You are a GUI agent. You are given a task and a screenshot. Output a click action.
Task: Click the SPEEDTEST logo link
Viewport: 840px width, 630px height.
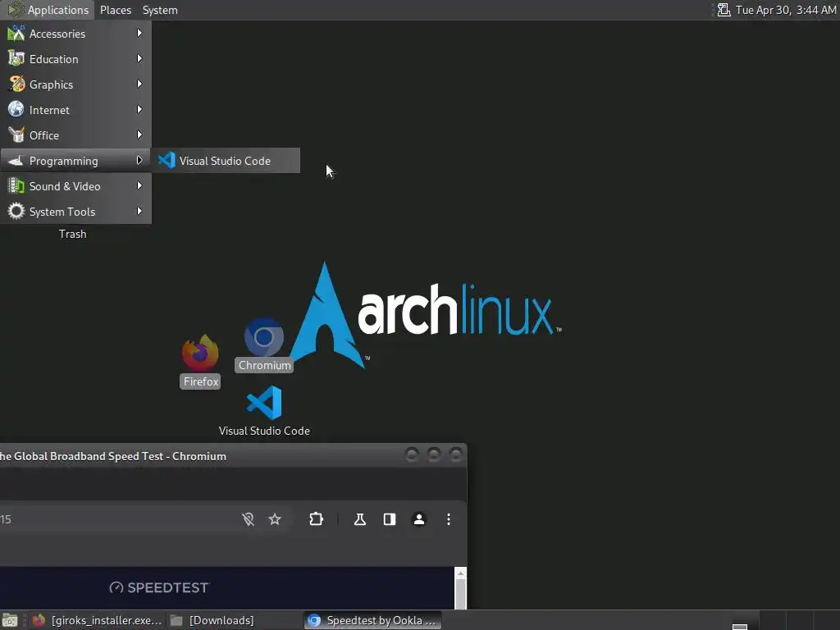[x=158, y=587]
